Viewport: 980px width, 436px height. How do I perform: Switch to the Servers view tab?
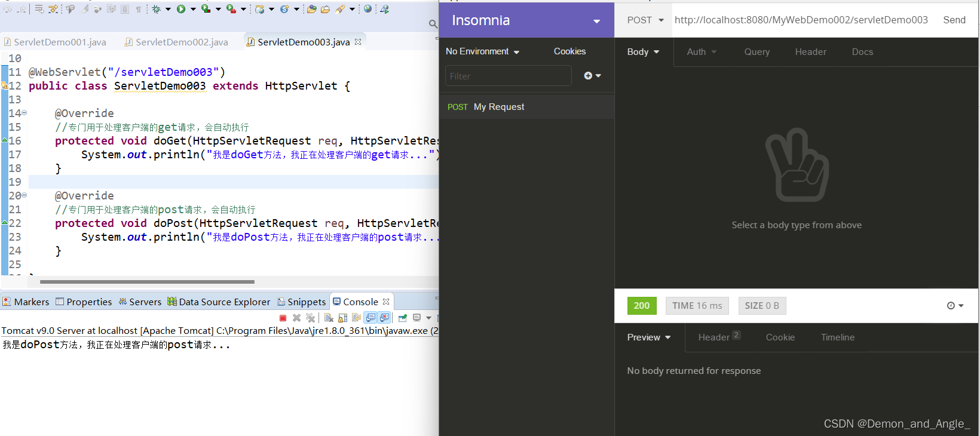140,302
